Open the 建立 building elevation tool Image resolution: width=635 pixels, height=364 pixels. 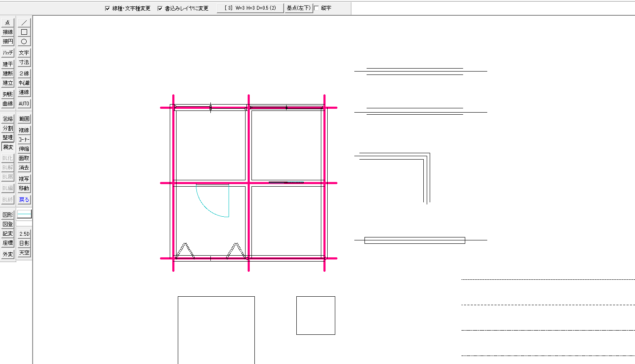point(8,83)
